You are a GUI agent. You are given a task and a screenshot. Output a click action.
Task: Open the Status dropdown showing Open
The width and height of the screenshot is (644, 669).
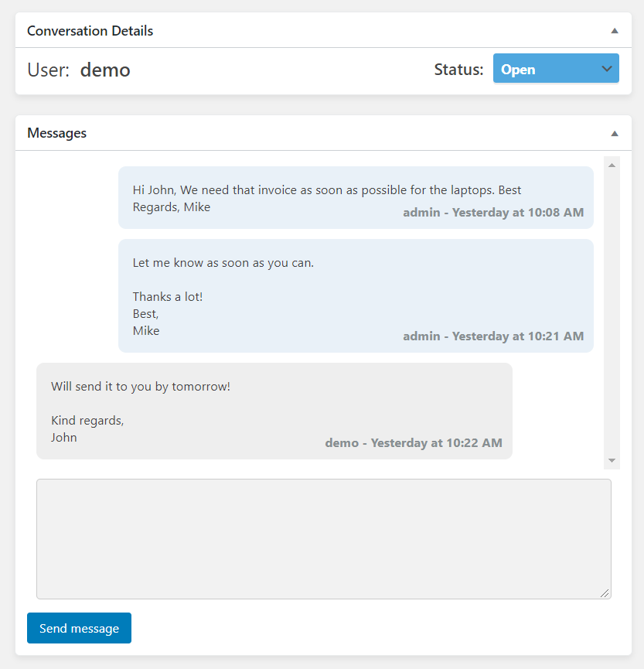pos(556,69)
